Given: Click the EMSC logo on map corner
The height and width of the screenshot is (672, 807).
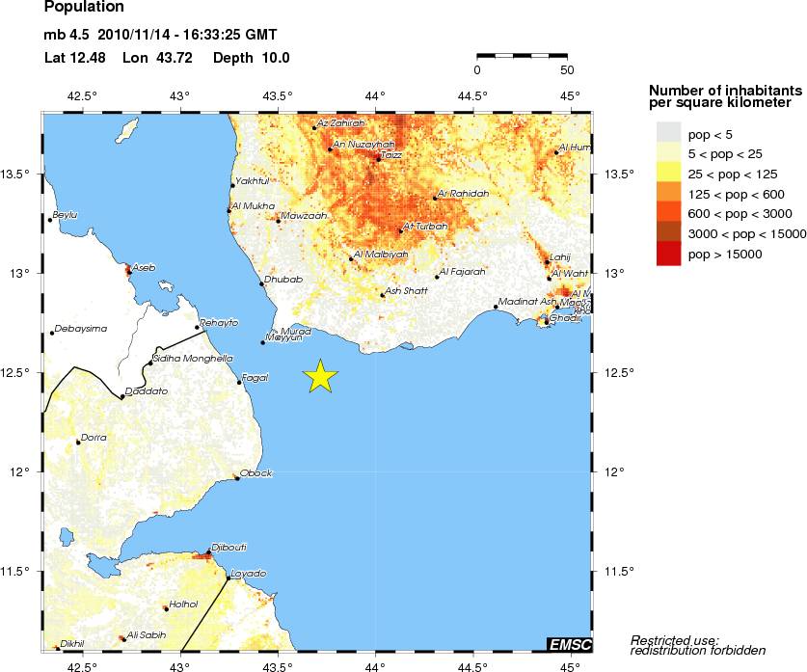Looking at the screenshot, I should tap(569, 644).
